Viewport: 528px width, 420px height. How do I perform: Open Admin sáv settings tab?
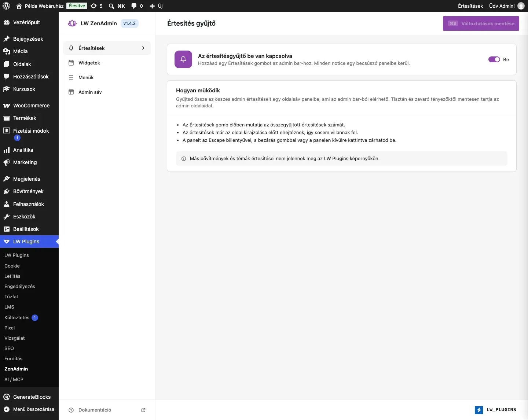point(107,92)
